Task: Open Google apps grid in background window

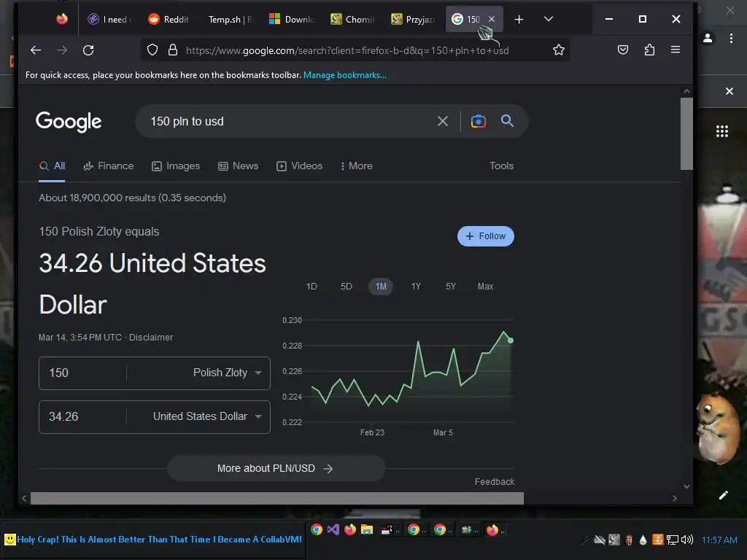Action: coord(721,131)
